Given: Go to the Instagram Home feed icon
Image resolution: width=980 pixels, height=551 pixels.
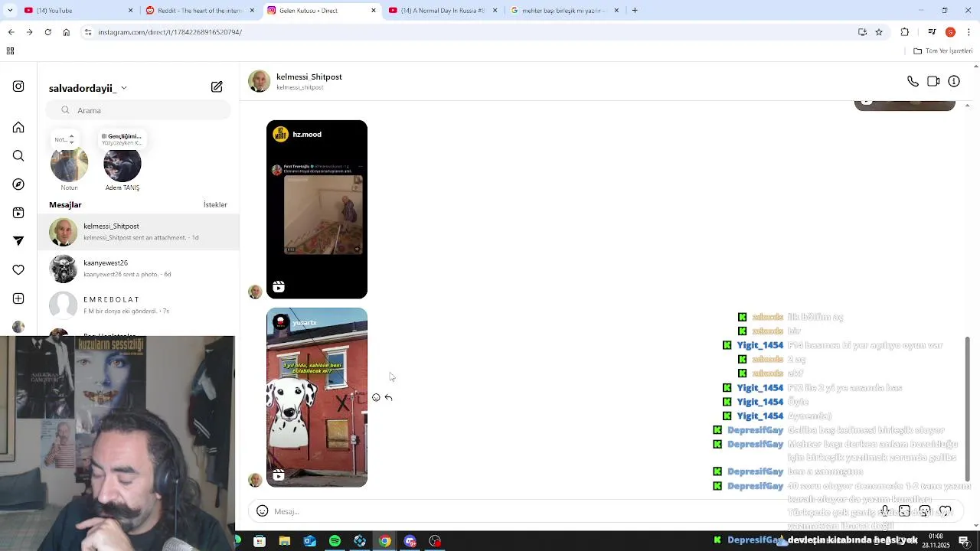Looking at the screenshot, I should (x=18, y=127).
